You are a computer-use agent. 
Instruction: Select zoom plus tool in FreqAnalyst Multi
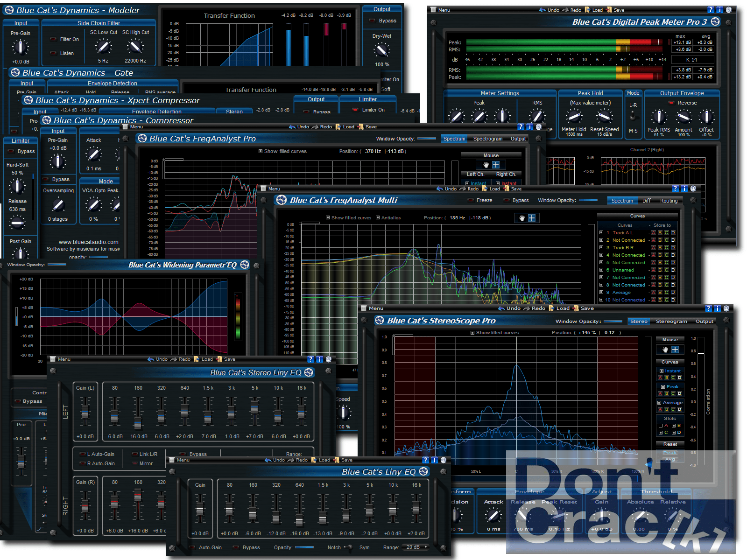(x=532, y=218)
